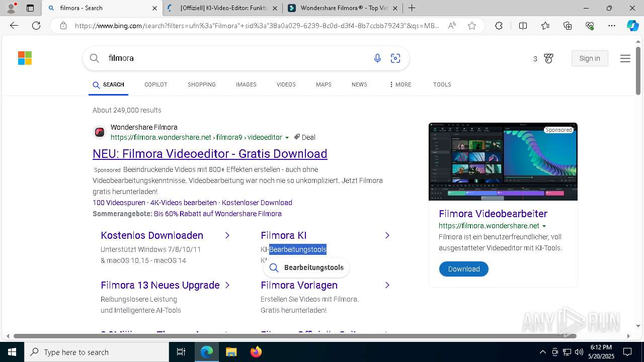
Task: Open the MORE search categories dropdown
Action: (400, 84)
